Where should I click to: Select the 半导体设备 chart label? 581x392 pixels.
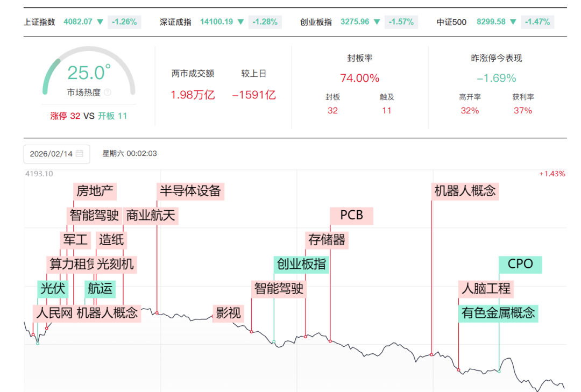coord(190,191)
